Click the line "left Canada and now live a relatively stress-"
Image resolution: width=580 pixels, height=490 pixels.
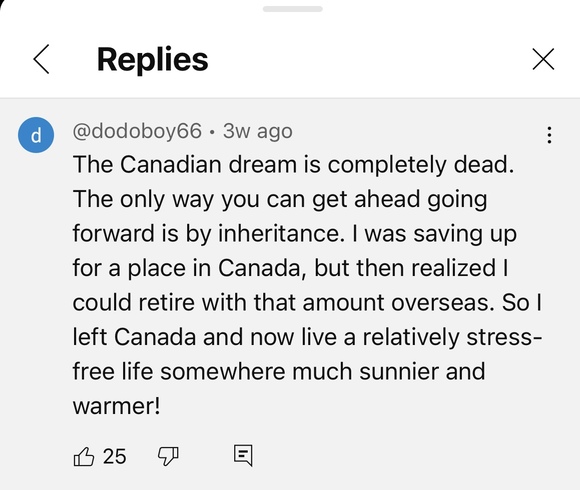pyautogui.click(x=307, y=337)
